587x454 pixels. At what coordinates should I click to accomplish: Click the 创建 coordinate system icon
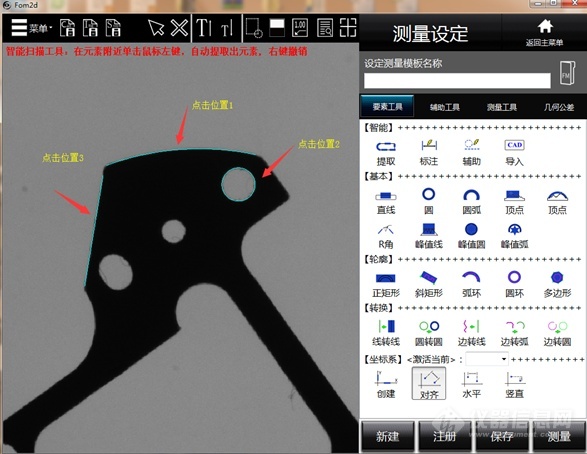[x=386, y=384]
